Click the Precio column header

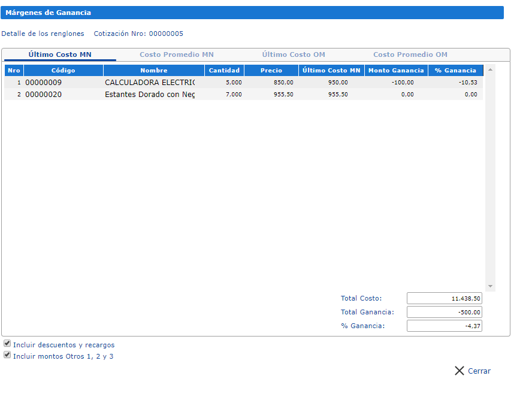click(271, 71)
